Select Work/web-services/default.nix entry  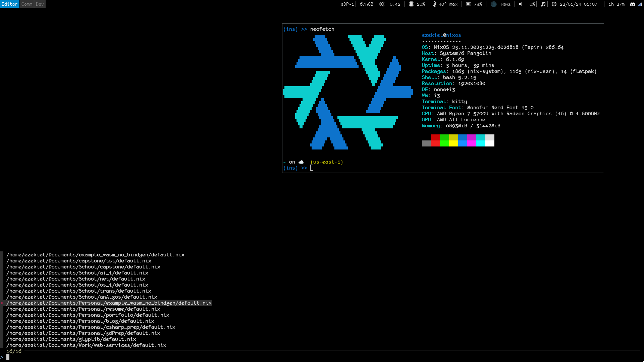click(86, 345)
